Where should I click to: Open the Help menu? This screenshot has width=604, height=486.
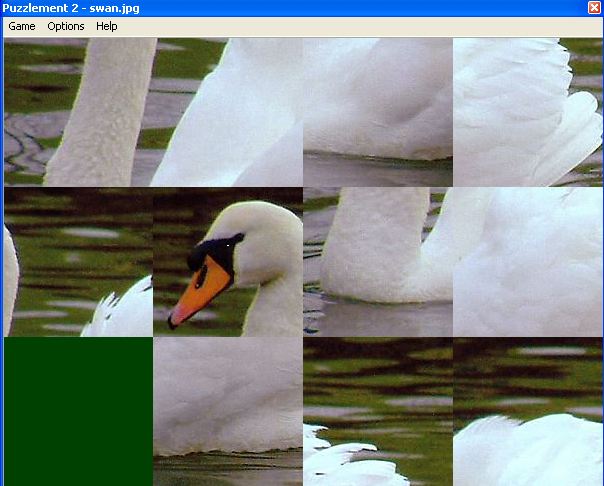[x=107, y=26]
